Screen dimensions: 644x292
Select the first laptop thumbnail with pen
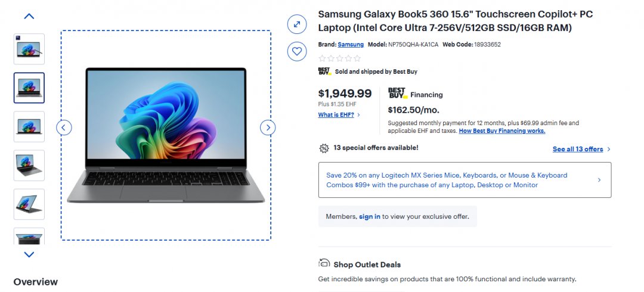29,49
